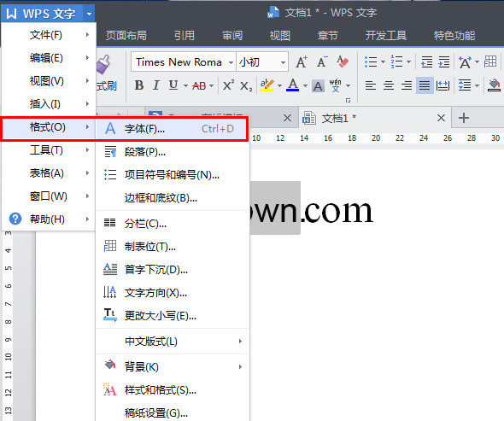Apply Underline to text
Screen dimensions: 504x421
[173, 85]
